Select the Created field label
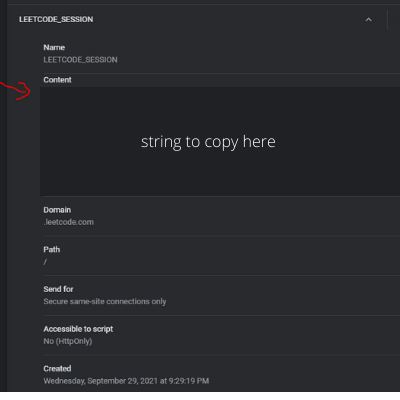The width and height of the screenshot is (400, 400). point(57,369)
